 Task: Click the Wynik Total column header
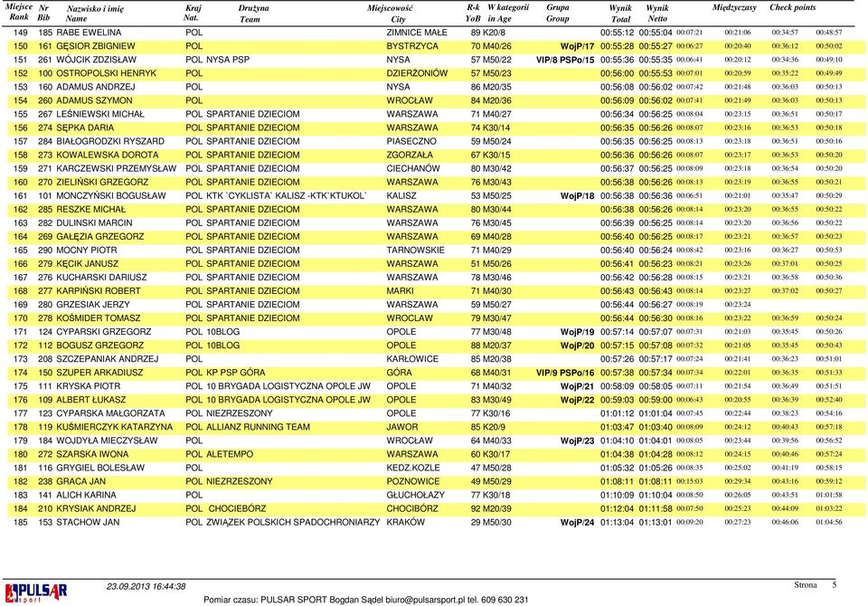pyautogui.click(x=620, y=14)
